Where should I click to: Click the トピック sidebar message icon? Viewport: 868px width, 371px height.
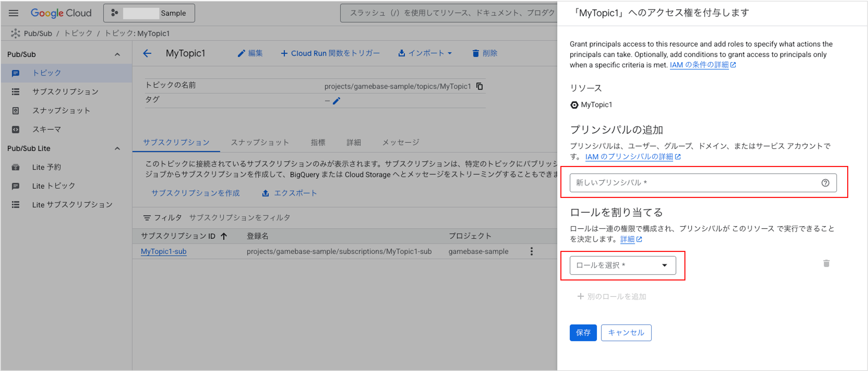coord(16,73)
